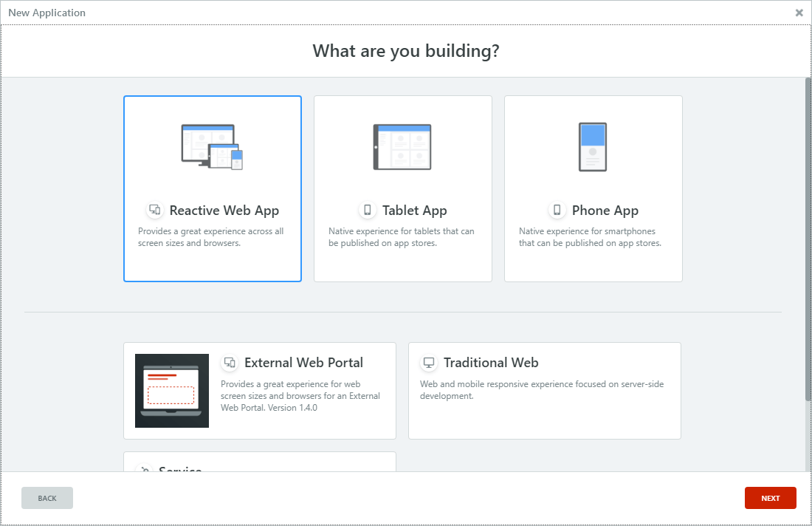Click the icon beside External Web Portal title
Image resolution: width=812 pixels, height=526 pixels.
[230, 362]
